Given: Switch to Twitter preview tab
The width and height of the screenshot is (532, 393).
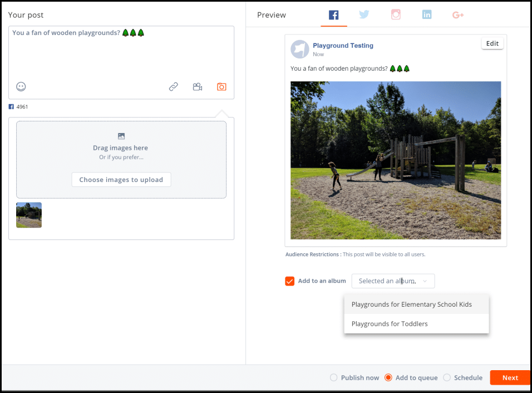Looking at the screenshot, I should coord(364,15).
